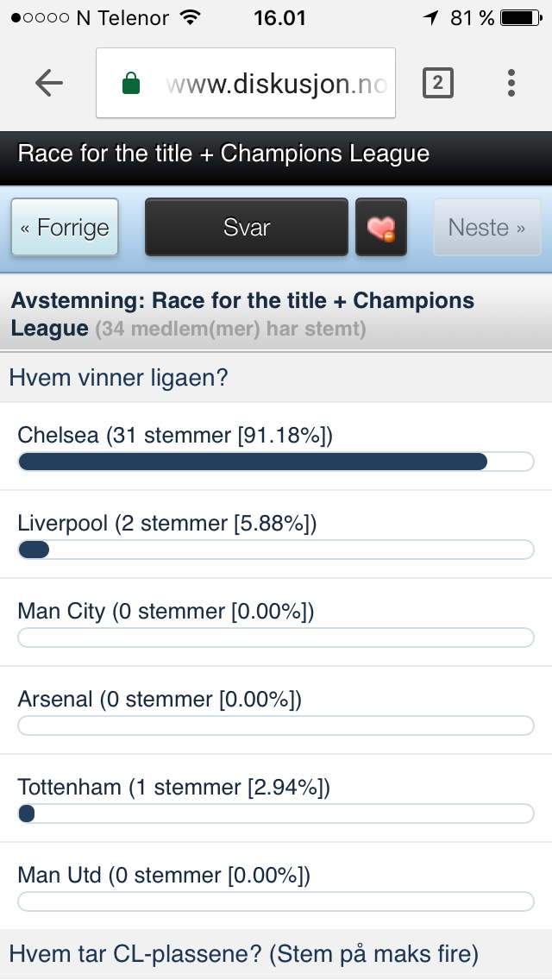552x980 pixels.
Task: Select the Man City poll result row
Action: click(x=276, y=623)
